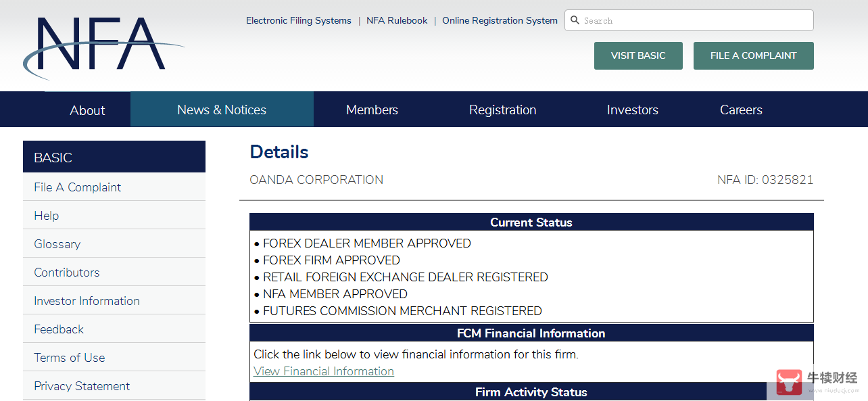Click the VISIT BASIC button
Viewport: 868px width, 401px height.
click(x=638, y=55)
